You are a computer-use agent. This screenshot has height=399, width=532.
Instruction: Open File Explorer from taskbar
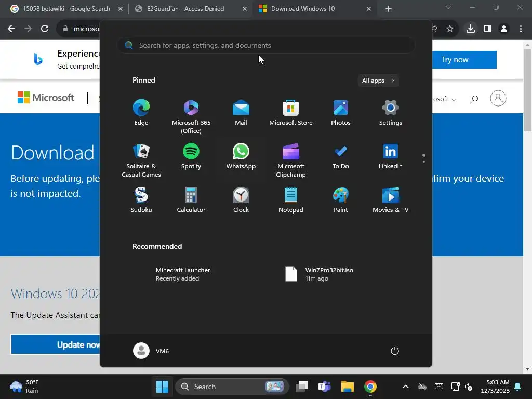[348, 387]
